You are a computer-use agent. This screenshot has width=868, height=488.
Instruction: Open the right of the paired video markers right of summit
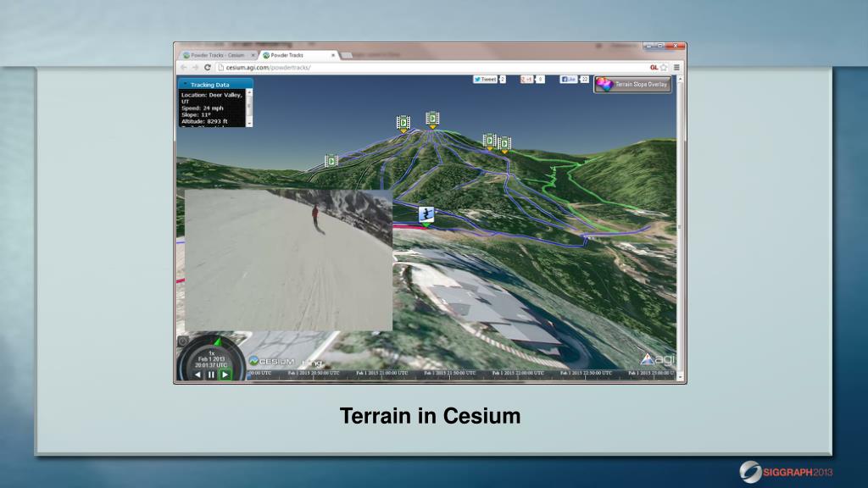click(x=504, y=145)
